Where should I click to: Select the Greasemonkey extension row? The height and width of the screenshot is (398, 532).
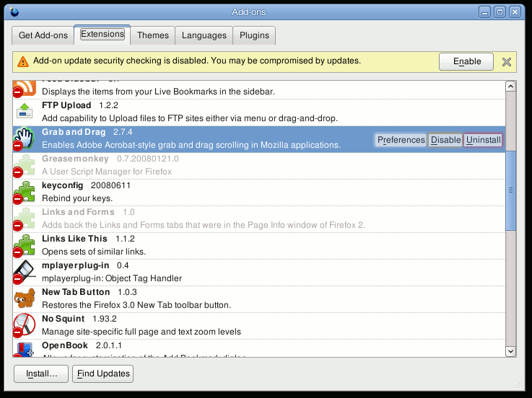point(259,166)
